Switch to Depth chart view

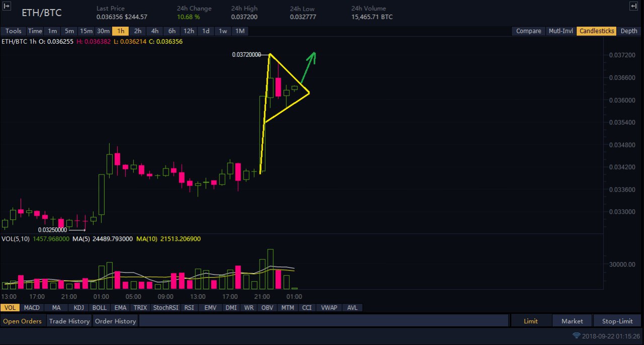coord(629,31)
